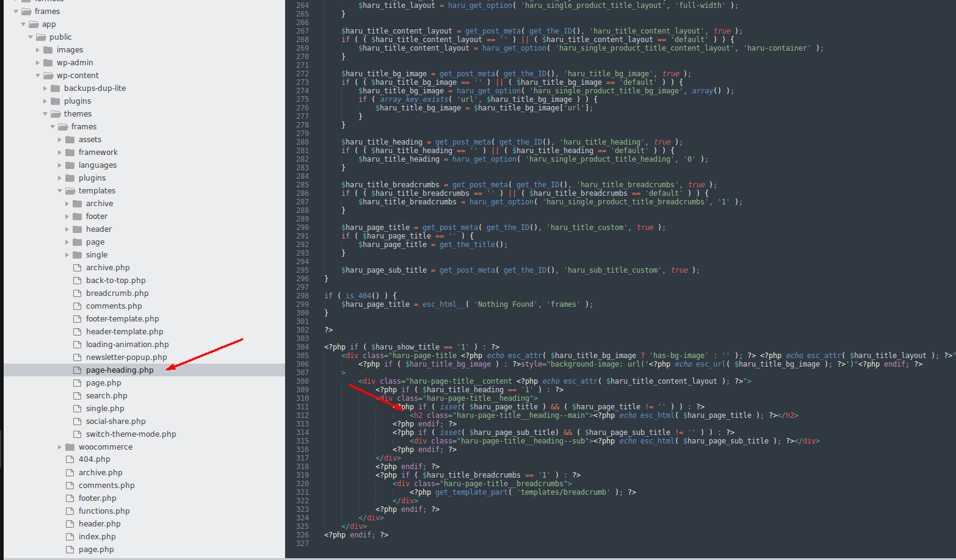Click the file icon of search.php

click(x=78, y=396)
